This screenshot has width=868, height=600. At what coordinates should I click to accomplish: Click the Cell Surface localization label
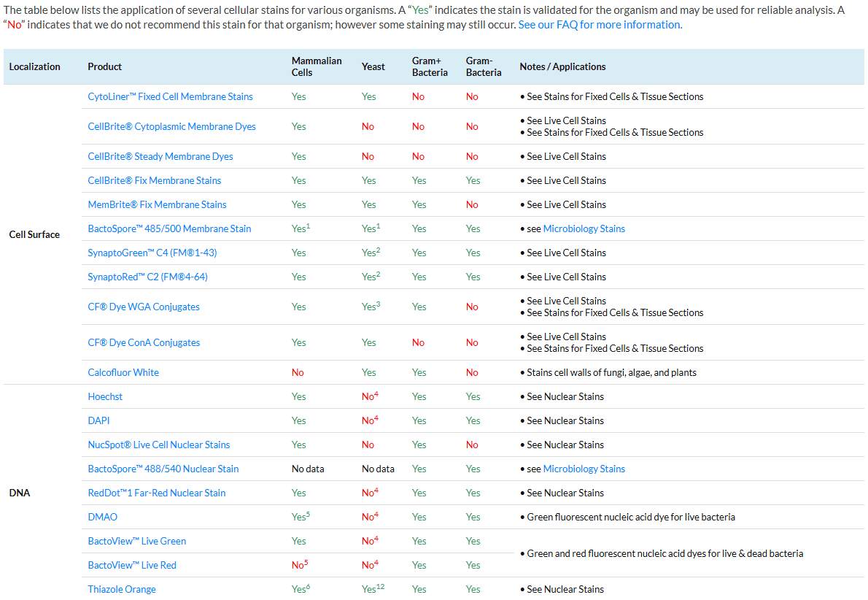point(34,235)
